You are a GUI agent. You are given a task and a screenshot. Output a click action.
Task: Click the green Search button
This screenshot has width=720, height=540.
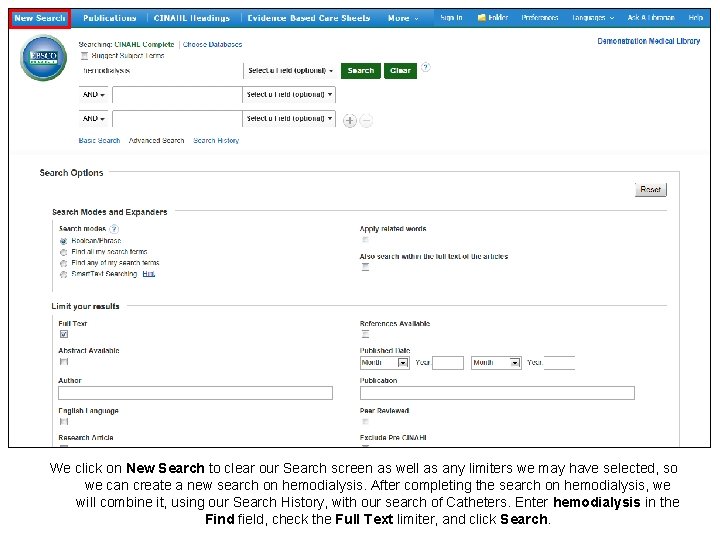pos(361,71)
